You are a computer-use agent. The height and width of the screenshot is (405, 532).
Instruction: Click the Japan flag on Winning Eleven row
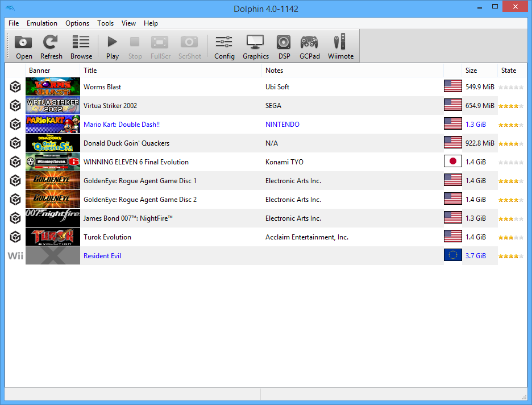(x=453, y=162)
